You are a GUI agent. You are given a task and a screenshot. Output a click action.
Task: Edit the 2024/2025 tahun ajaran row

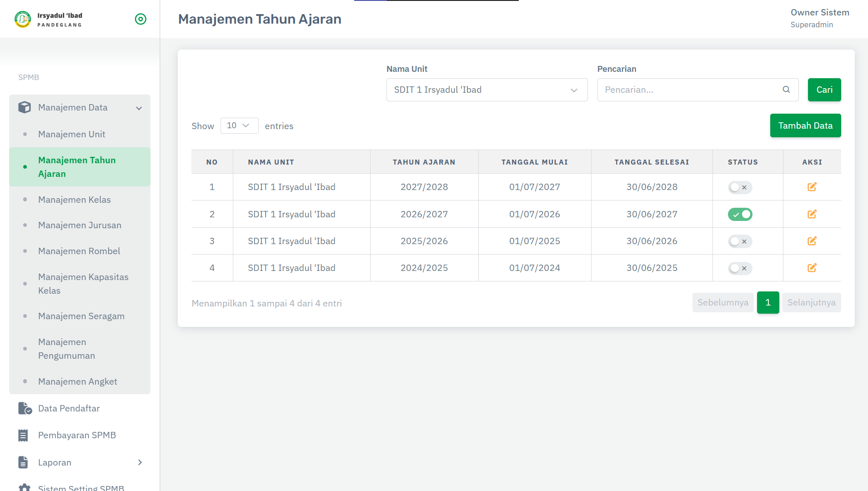tap(812, 268)
